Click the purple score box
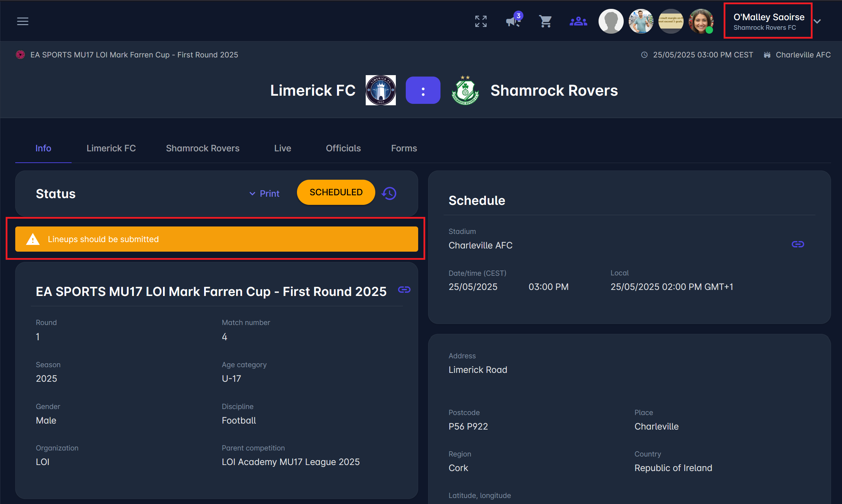 point(423,90)
